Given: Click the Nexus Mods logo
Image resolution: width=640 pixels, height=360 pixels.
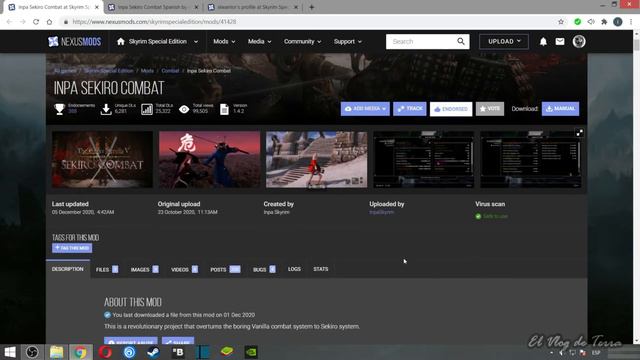Looking at the screenshot, I should coord(74,42).
